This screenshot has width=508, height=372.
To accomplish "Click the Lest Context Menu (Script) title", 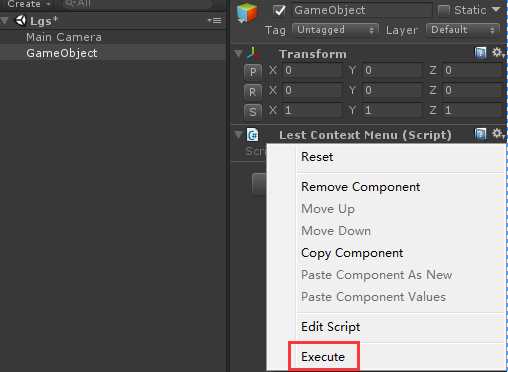I will 365,135.
